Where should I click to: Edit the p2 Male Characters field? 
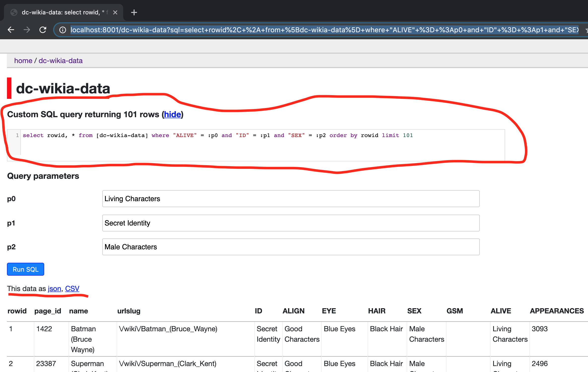[291, 247]
